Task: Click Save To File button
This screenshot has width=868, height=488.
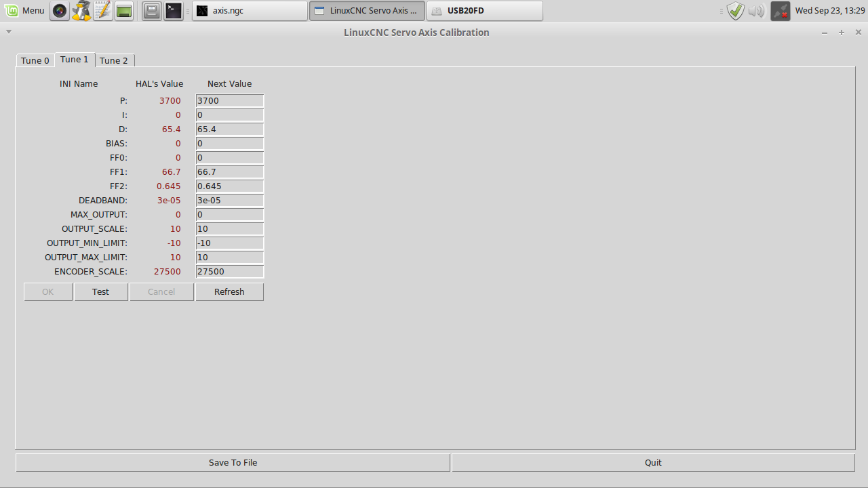Action: [233, 462]
